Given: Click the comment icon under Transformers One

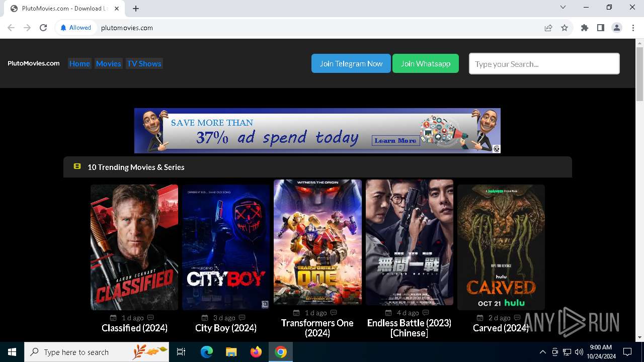Looking at the screenshot, I should [334, 313].
